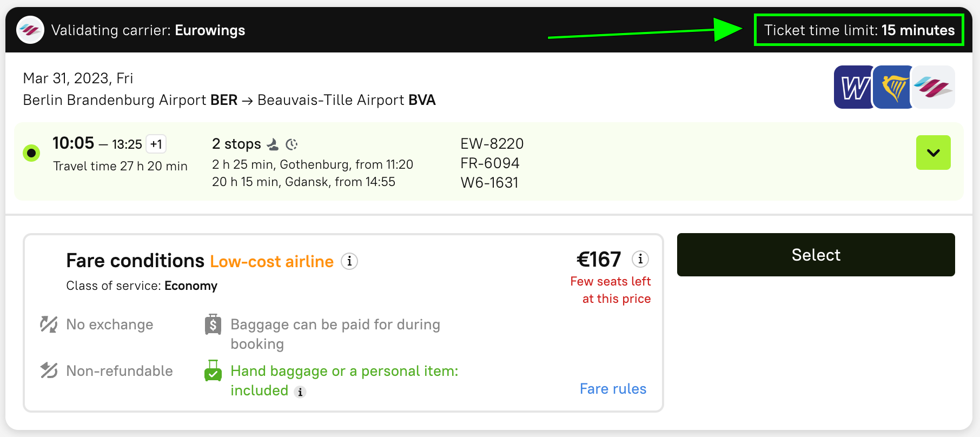Click the Eurowings logo beside Validating carrier

30,30
